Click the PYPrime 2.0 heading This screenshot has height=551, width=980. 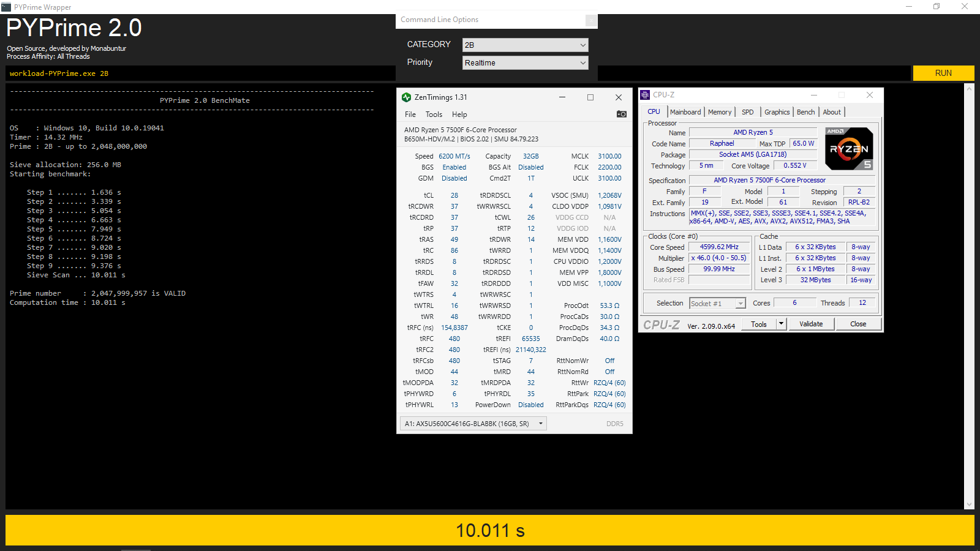coord(74,28)
